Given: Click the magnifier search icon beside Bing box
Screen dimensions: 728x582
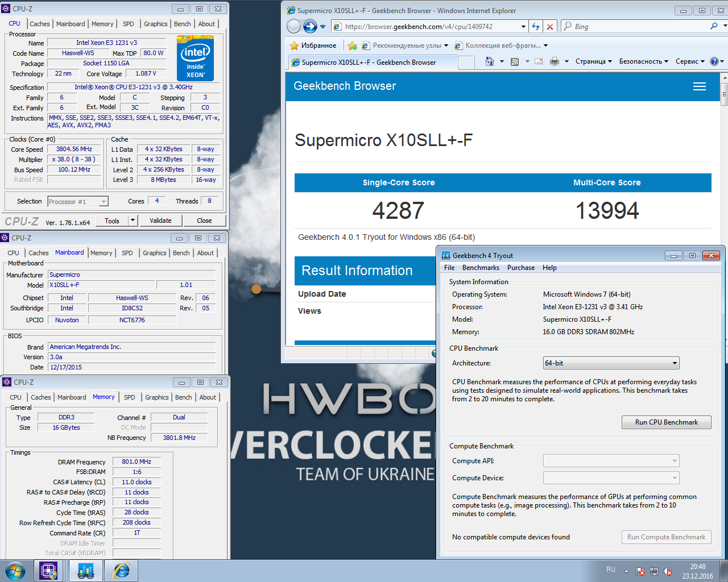Looking at the screenshot, I should (714, 26).
